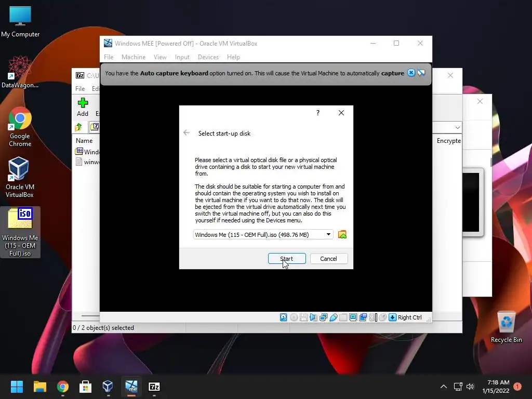Open the View menu in VirtualBox

tap(160, 57)
